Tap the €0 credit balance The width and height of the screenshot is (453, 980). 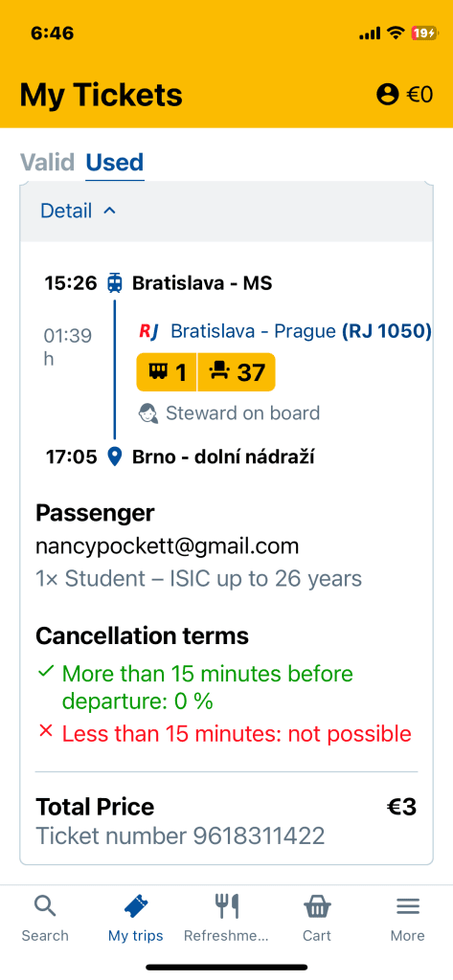point(419,95)
